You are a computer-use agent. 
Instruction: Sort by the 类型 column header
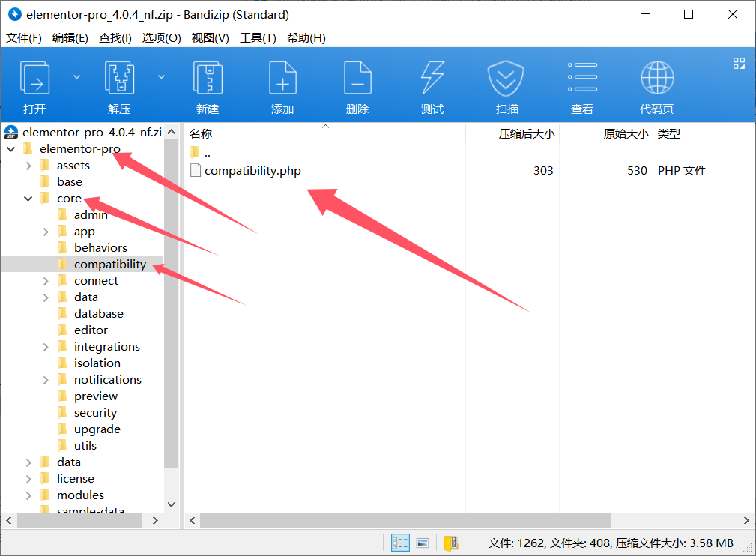[x=669, y=133]
